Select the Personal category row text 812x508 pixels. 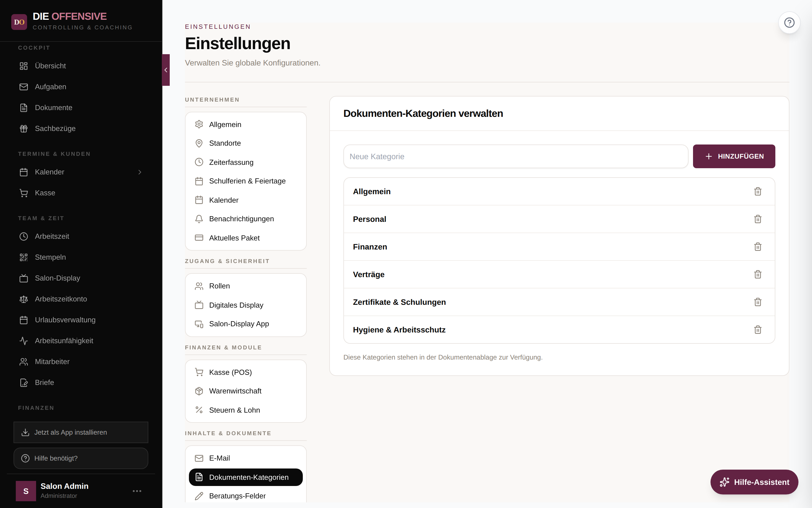[369, 219]
